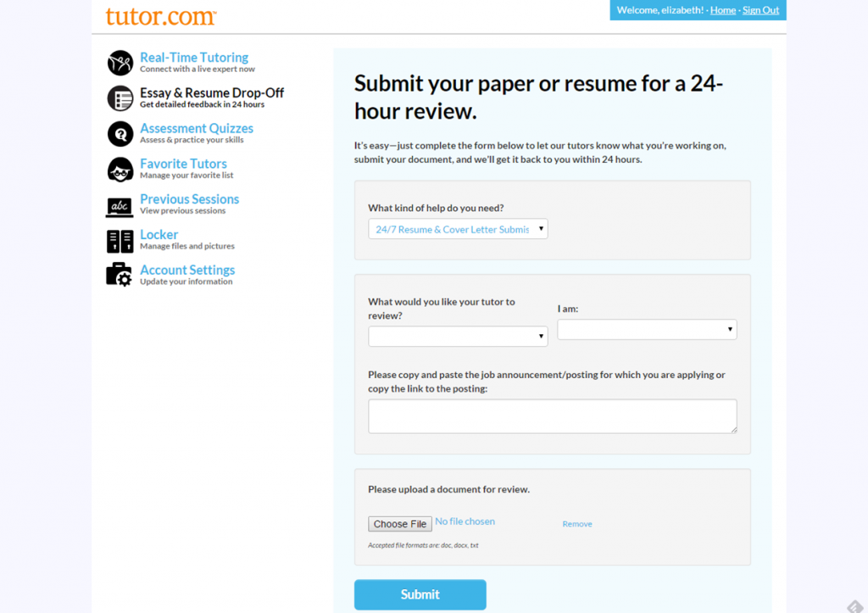
Task: Open Previous Sessions from sidebar
Action: (189, 199)
